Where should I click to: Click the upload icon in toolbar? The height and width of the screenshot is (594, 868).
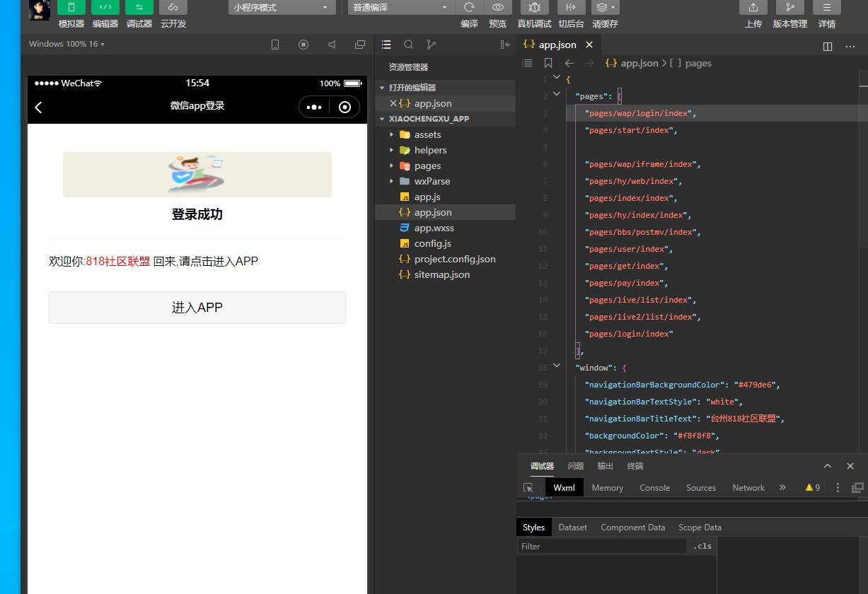pos(753,7)
